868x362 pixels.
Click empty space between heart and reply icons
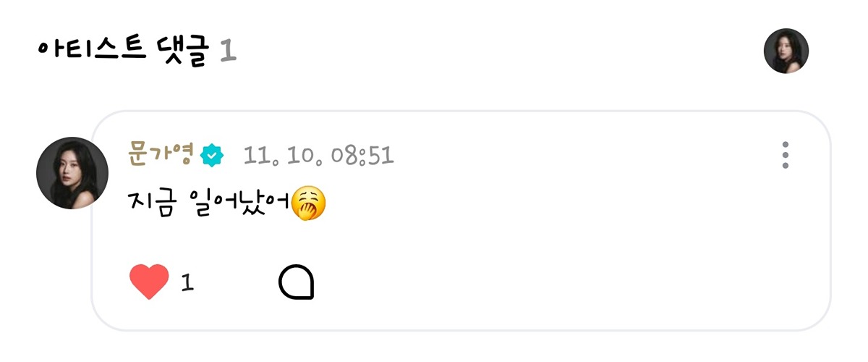[237, 283]
